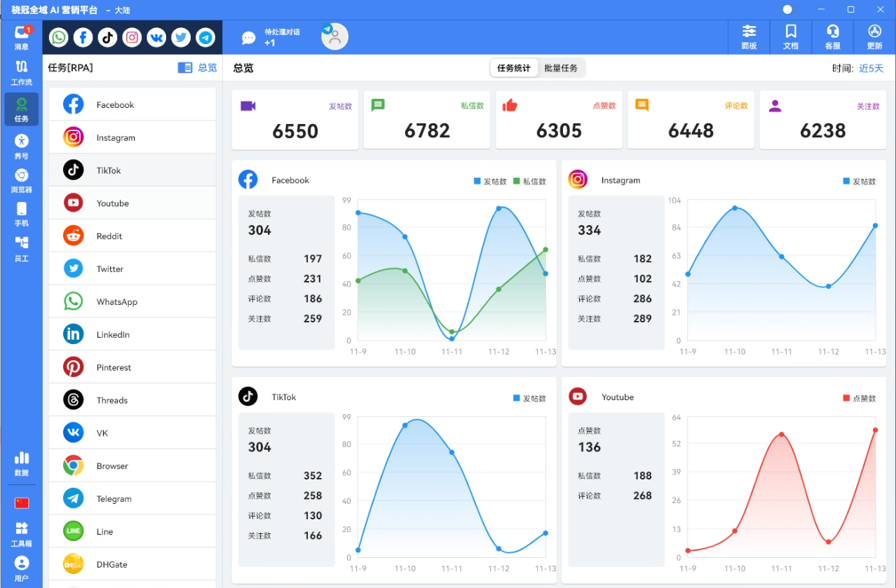Click the 总览 overview link
896x588 pixels.
click(198, 68)
